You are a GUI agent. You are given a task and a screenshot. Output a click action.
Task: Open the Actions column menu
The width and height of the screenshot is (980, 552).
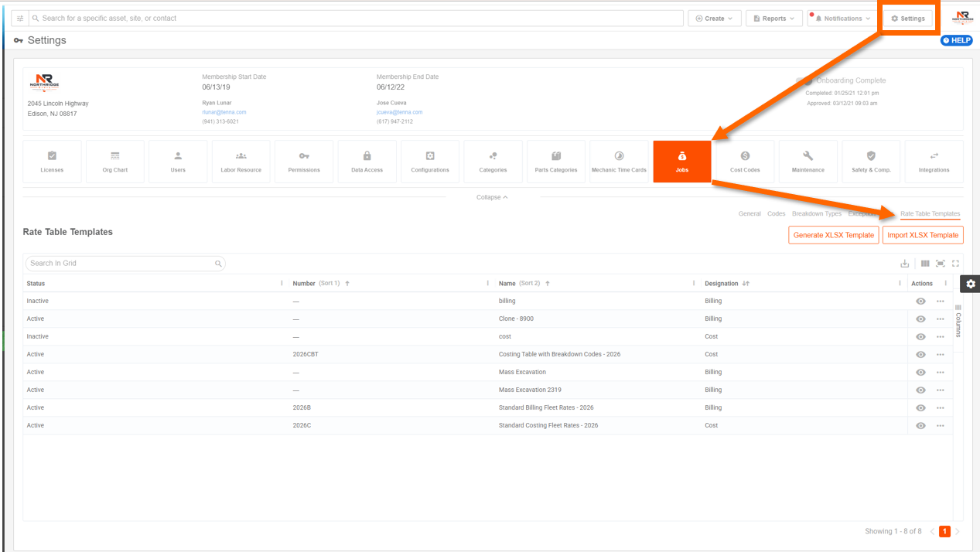[946, 284]
